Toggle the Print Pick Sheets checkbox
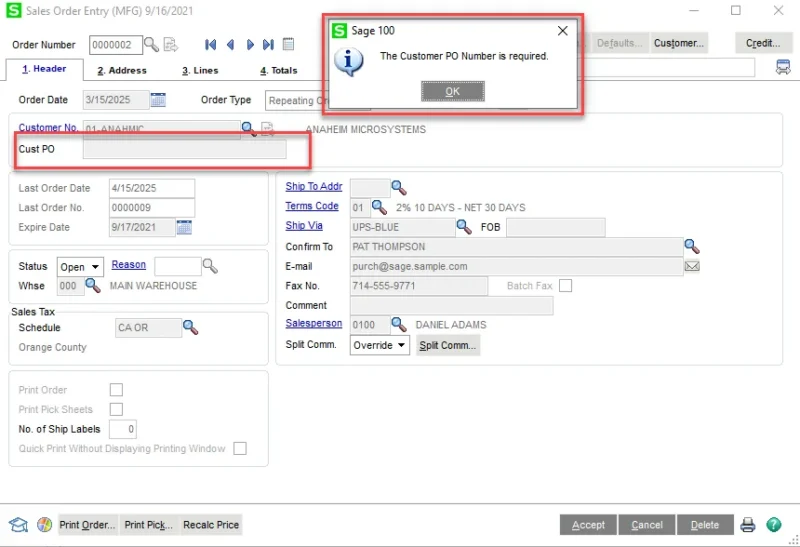 pos(116,409)
